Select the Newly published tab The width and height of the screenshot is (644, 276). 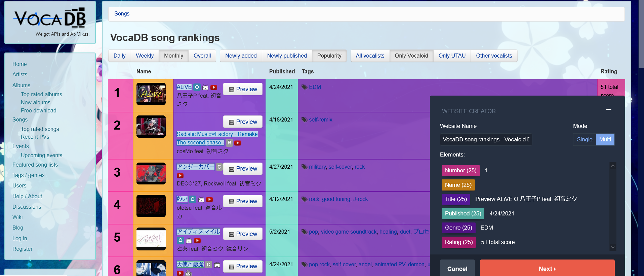point(287,56)
